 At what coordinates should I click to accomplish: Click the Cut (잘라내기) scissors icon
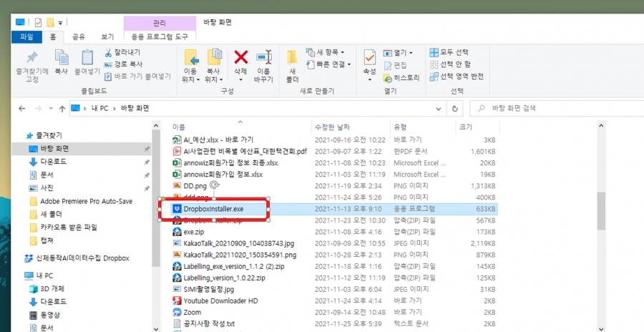[x=109, y=53]
